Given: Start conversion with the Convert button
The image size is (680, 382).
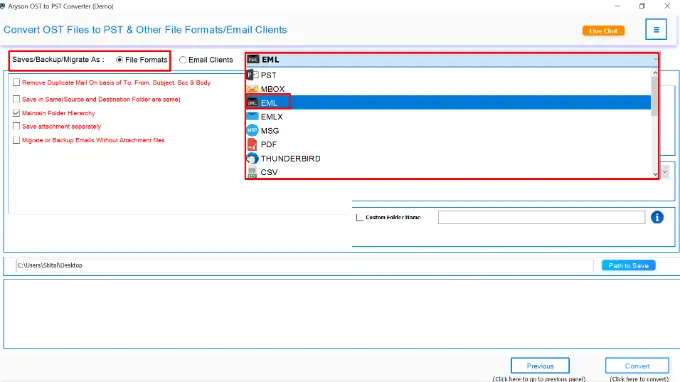Looking at the screenshot, I should coord(637,366).
